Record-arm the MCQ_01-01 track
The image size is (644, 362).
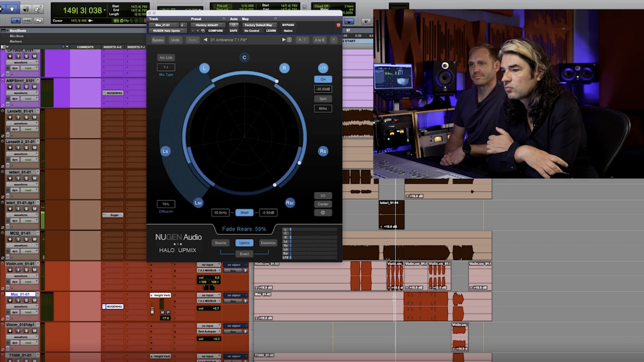point(10,239)
